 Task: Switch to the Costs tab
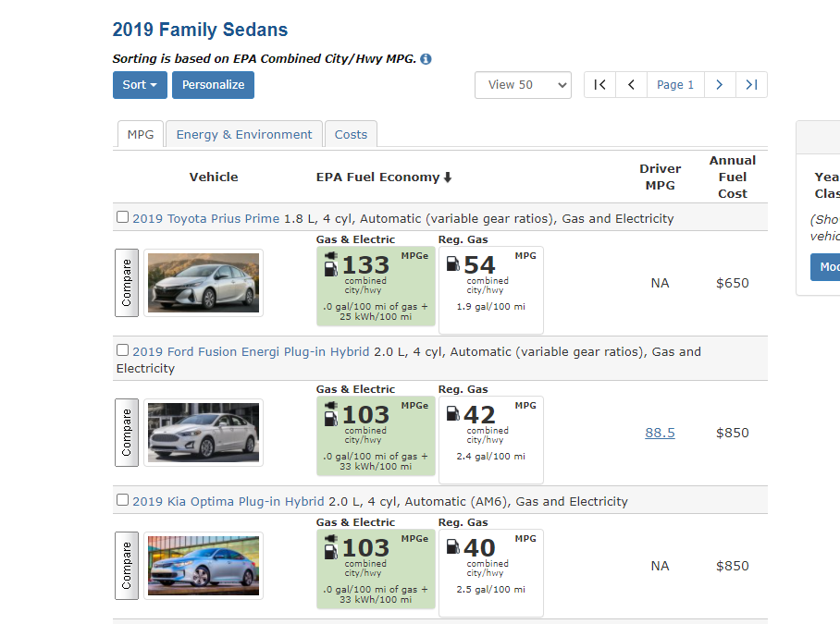351,134
